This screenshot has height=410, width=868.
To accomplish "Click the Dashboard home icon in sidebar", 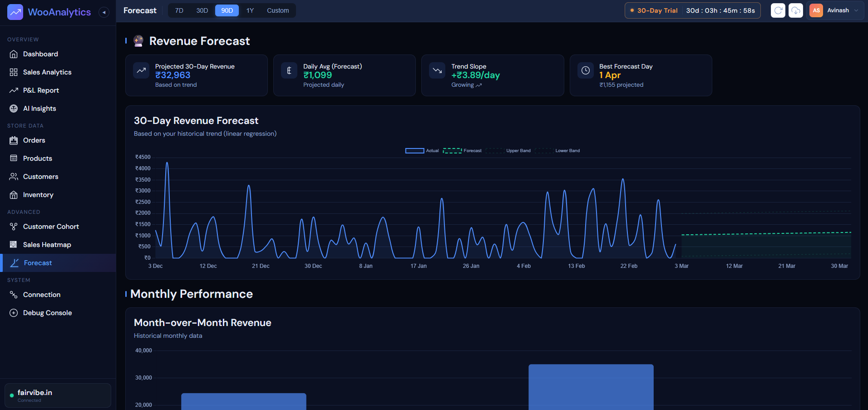I will (x=14, y=54).
